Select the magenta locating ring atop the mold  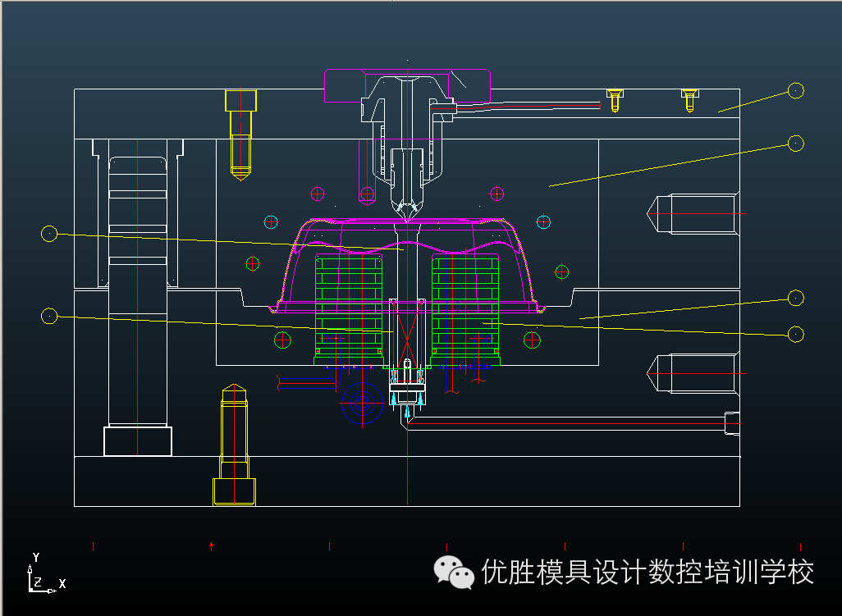[x=407, y=85]
